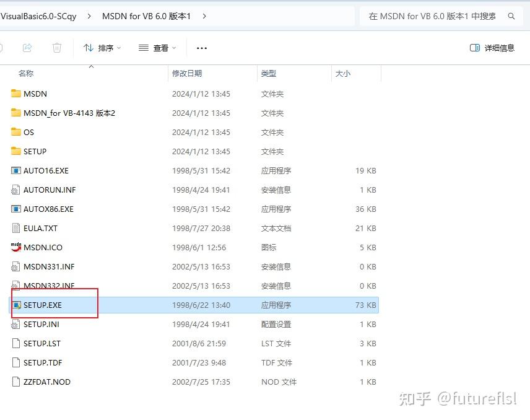Click ZZFDAT.NOD type NOD 文件
The height and width of the screenshot is (420, 530).
click(279, 382)
